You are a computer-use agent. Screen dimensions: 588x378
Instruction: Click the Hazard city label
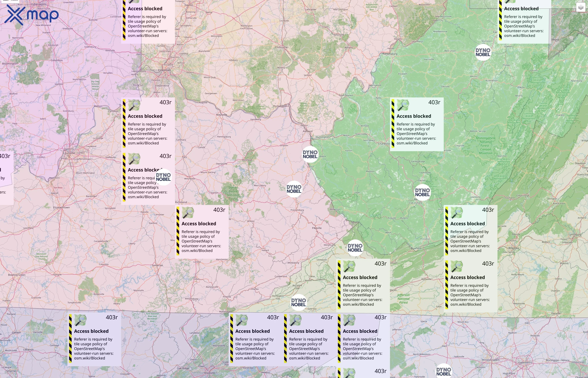pyautogui.click(x=265, y=250)
